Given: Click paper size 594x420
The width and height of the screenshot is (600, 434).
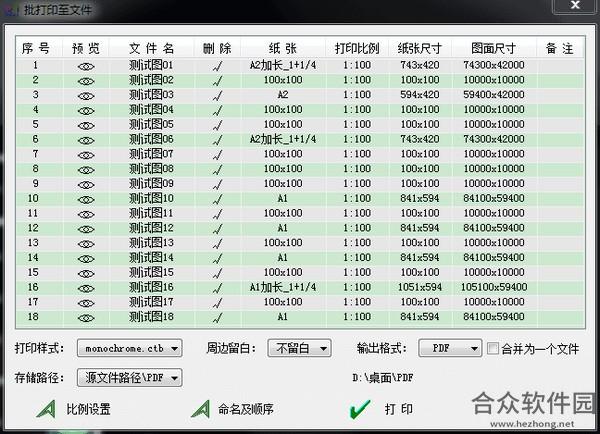Looking at the screenshot, I should tap(420, 95).
